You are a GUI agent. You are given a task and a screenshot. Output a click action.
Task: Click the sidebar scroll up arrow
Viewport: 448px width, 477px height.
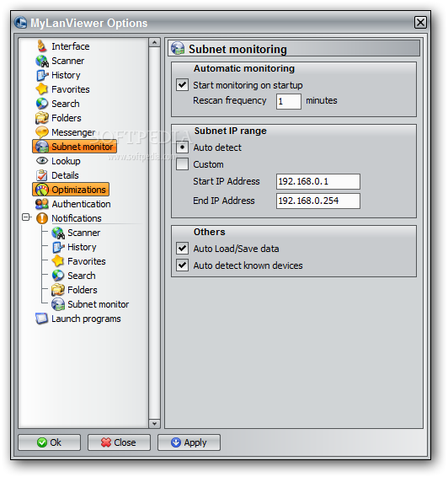click(154, 42)
